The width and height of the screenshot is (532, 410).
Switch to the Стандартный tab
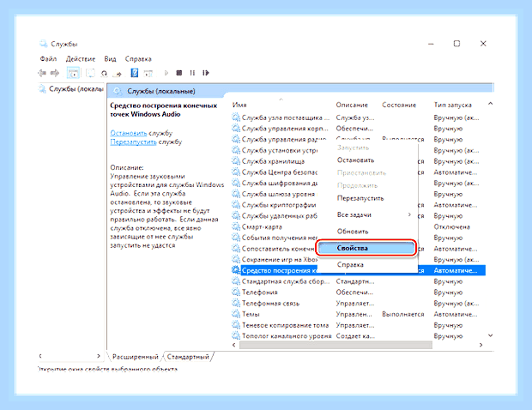tap(188, 357)
